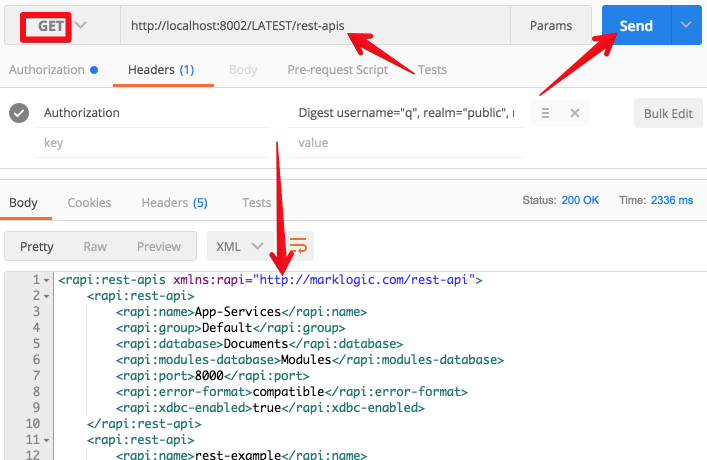Collapse the fold arrow on line 2
The height and width of the screenshot is (460, 707).
tap(46, 296)
